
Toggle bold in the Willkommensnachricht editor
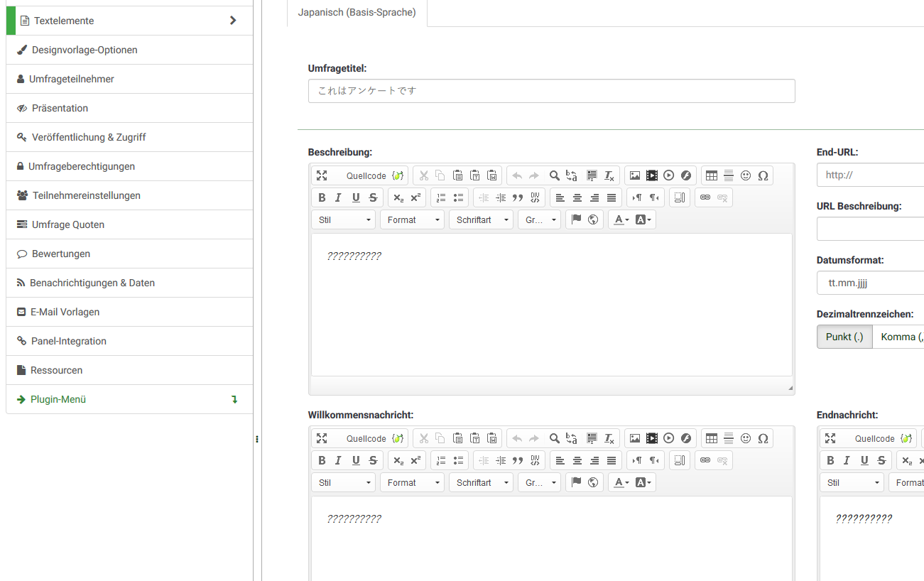coord(322,460)
